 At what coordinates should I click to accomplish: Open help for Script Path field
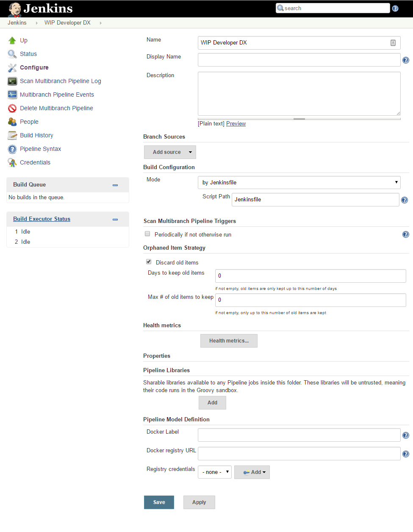pyautogui.click(x=405, y=200)
